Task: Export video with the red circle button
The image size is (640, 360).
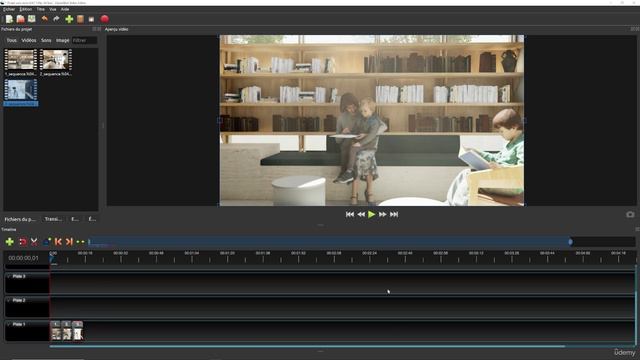Action: (x=104, y=19)
